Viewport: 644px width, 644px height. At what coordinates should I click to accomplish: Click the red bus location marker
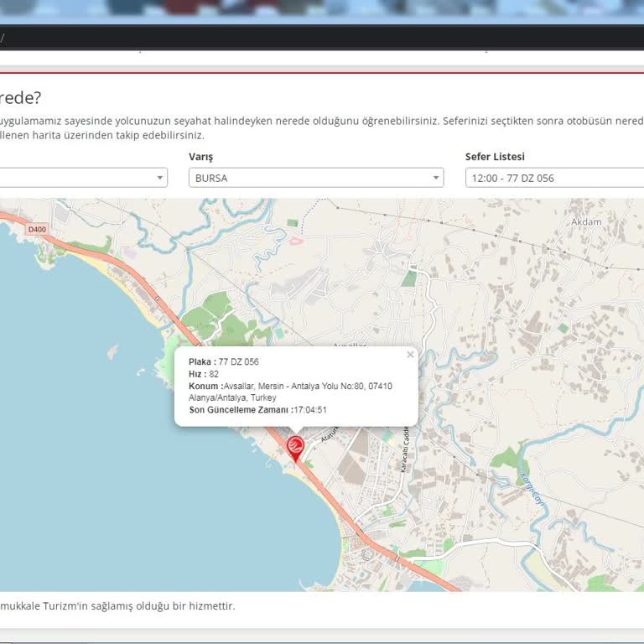[x=295, y=446]
